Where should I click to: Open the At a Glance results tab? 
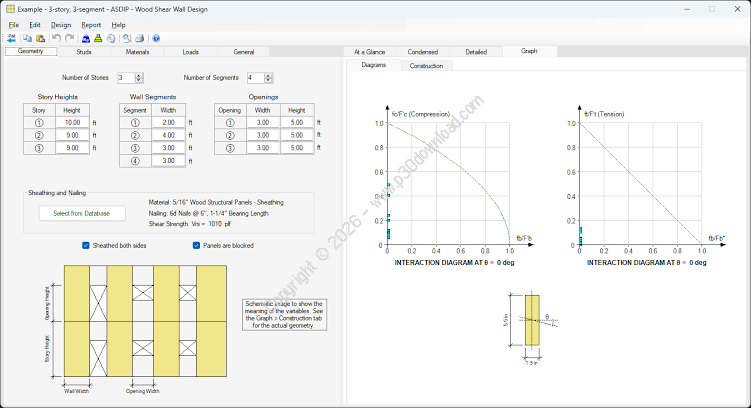tap(370, 52)
